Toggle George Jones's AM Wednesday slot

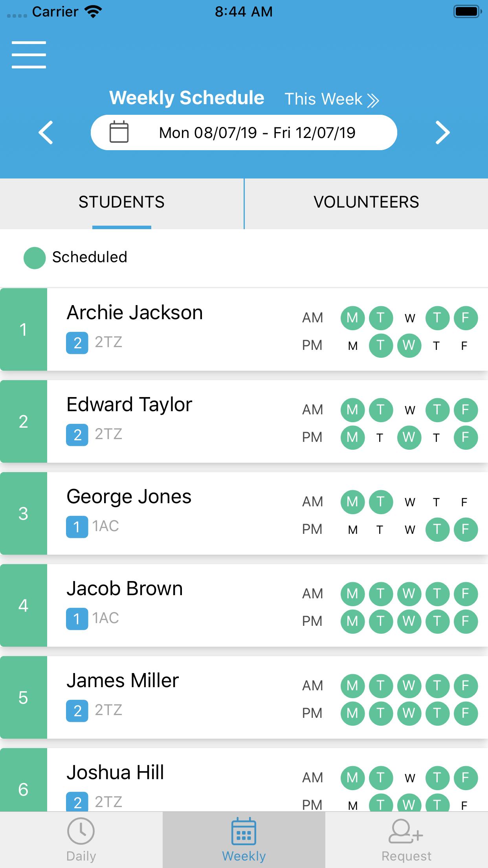[x=409, y=502]
